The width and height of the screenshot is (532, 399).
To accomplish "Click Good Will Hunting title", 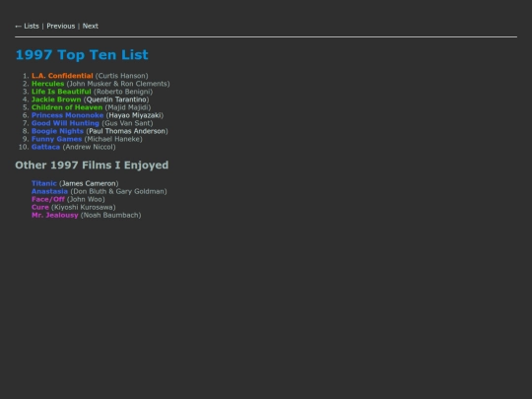I will tap(65, 123).
